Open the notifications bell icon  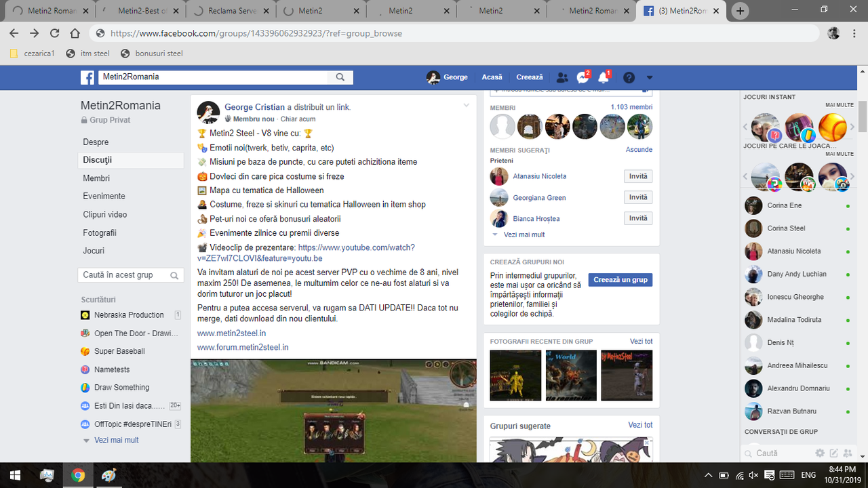click(603, 77)
